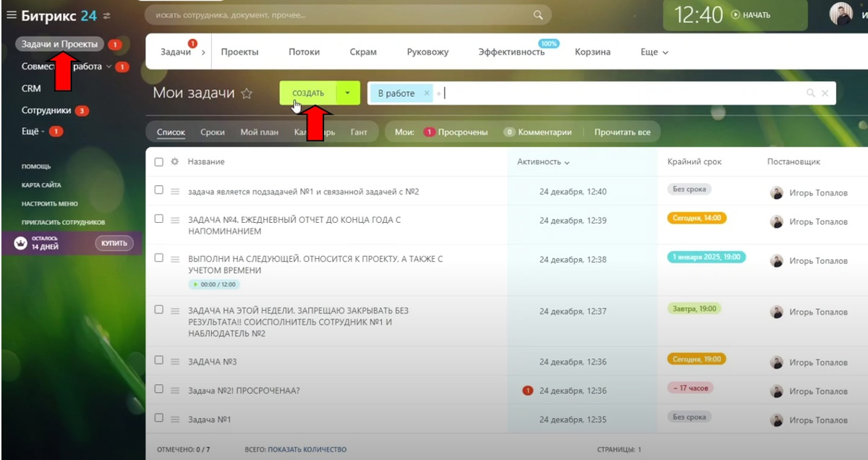Click the СОЗДАТЬ button
The width and height of the screenshot is (868, 460).
pos(308,93)
